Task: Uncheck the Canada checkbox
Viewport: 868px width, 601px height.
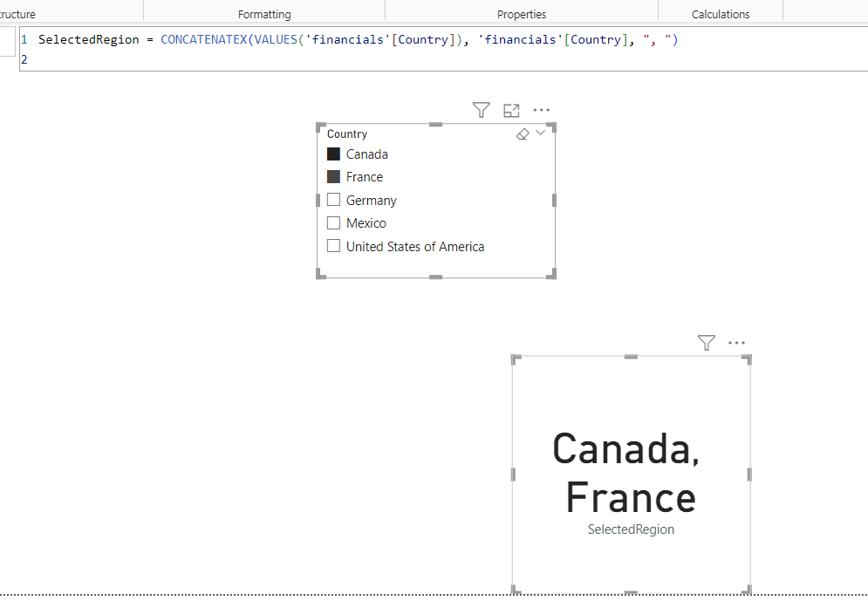Action: pos(333,154)
